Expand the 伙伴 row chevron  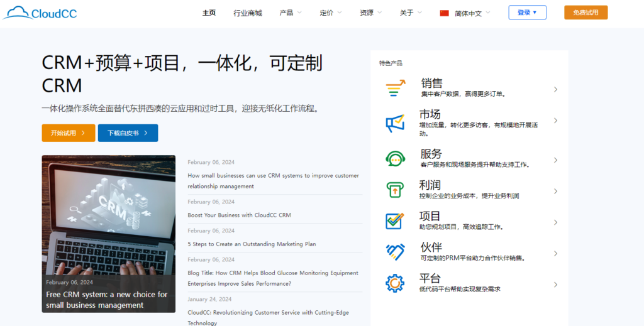[x=555, y=253]
